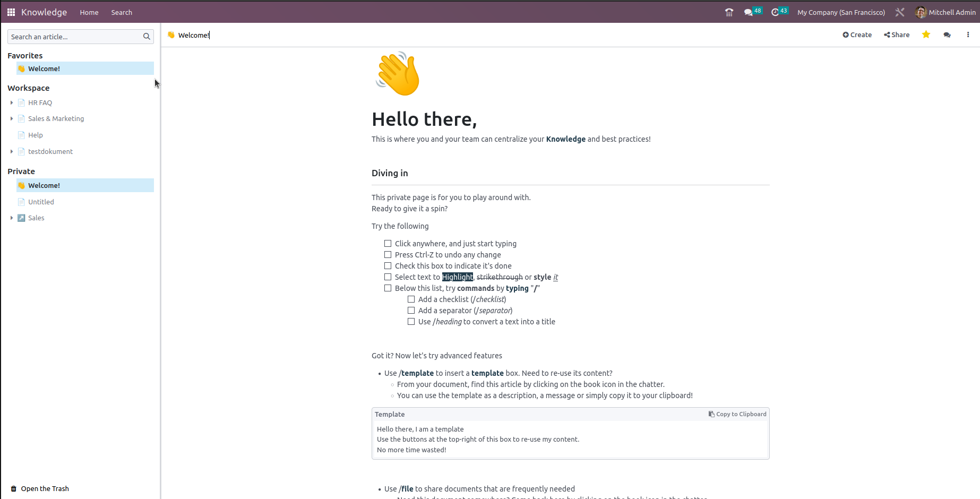Click Copy to Clipboard on the template
This screenshot has width=980, height=499.
pyautogui.click(x=737, y=414)
